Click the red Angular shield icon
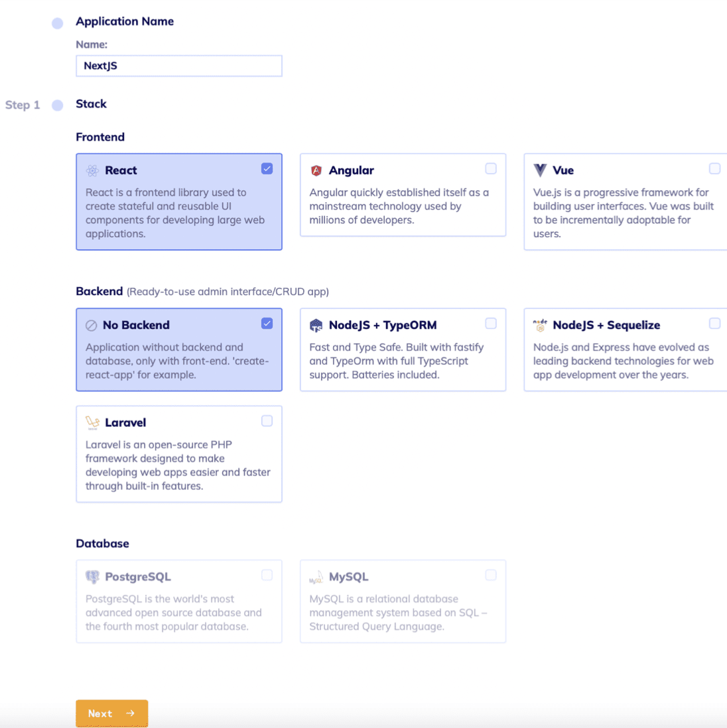 pos(316,170)
